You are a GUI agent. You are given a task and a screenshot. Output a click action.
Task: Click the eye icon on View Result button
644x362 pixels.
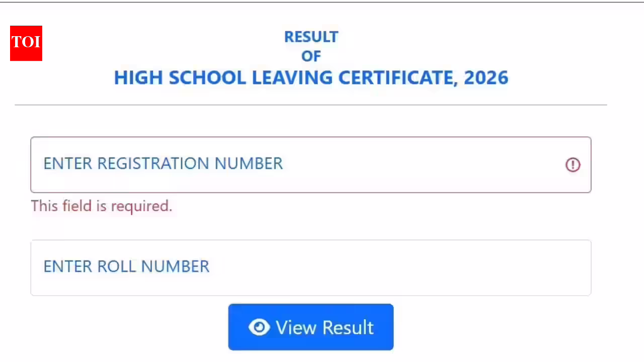(x=259, y=327)
